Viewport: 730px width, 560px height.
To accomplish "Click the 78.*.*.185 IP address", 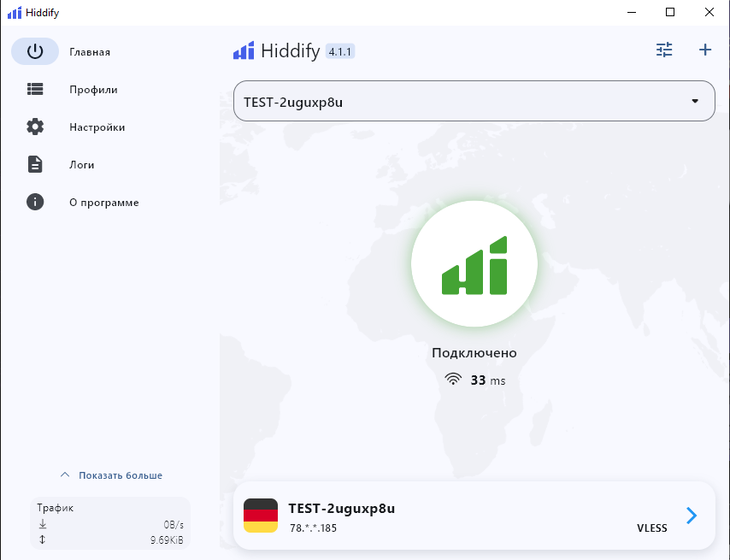I will [x=313, y=528].
